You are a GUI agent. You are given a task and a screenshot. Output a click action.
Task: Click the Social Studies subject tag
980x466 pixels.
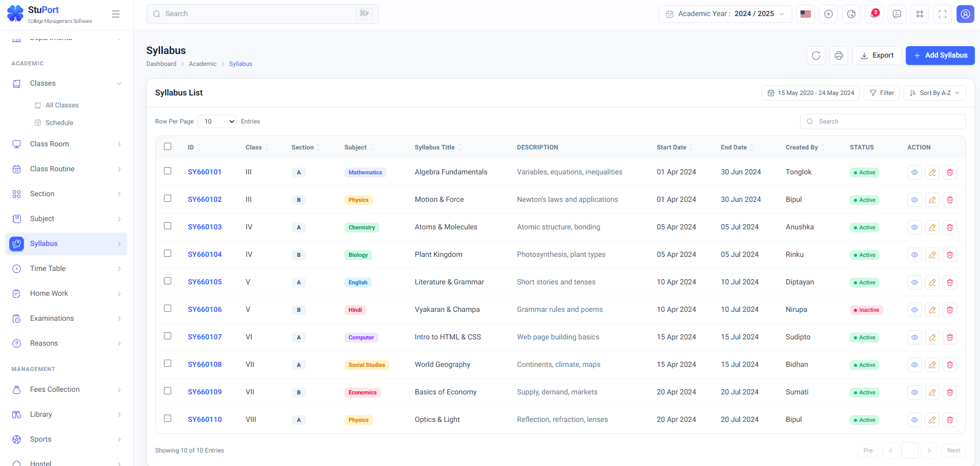pos(367,365)
